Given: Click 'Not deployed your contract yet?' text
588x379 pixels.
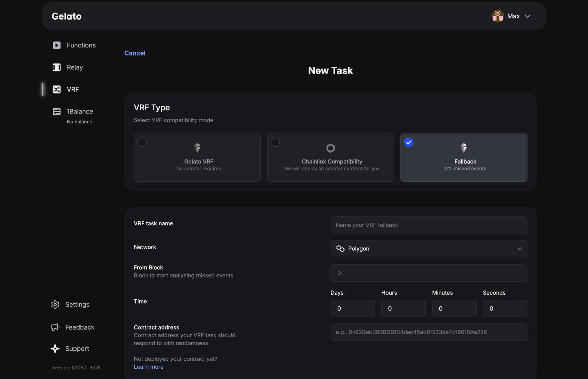Looking at the screenshot, I should coord(175,359).
